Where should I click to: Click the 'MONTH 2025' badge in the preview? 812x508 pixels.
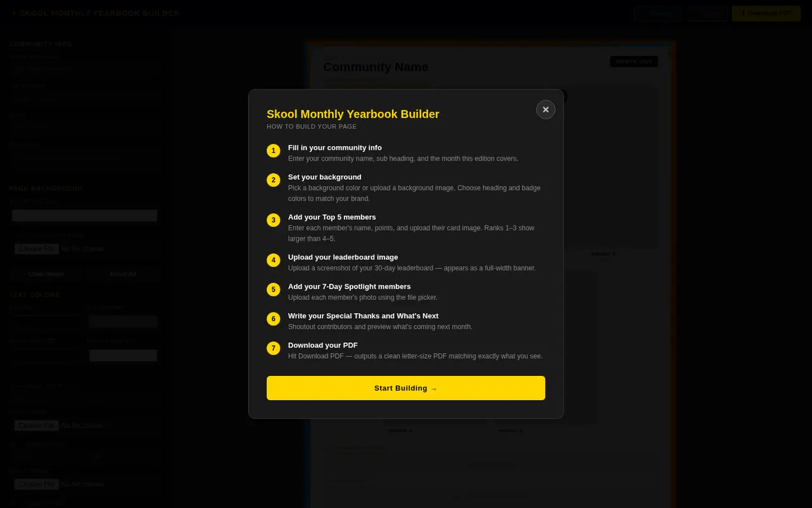pos(634,62)
